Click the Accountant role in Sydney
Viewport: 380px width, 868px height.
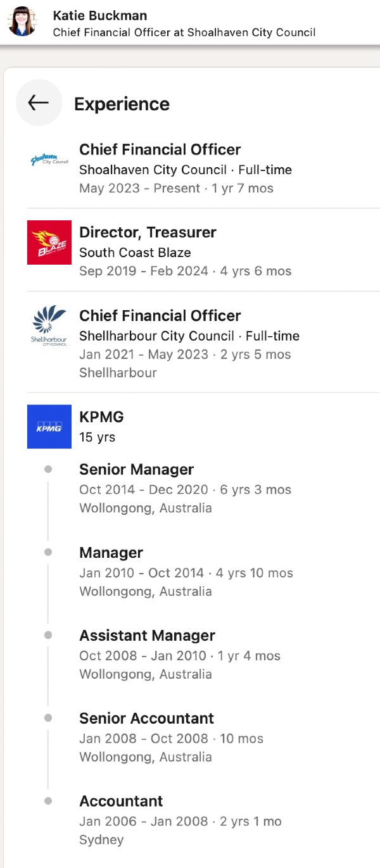point(121,802)
